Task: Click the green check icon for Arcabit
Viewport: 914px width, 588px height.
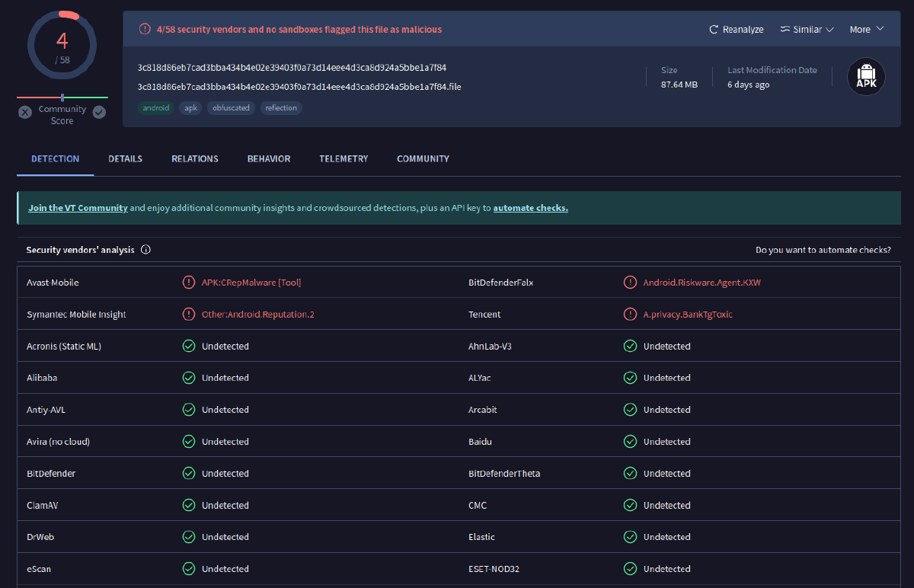Action: pyautogui.click(x=630, y=410)
